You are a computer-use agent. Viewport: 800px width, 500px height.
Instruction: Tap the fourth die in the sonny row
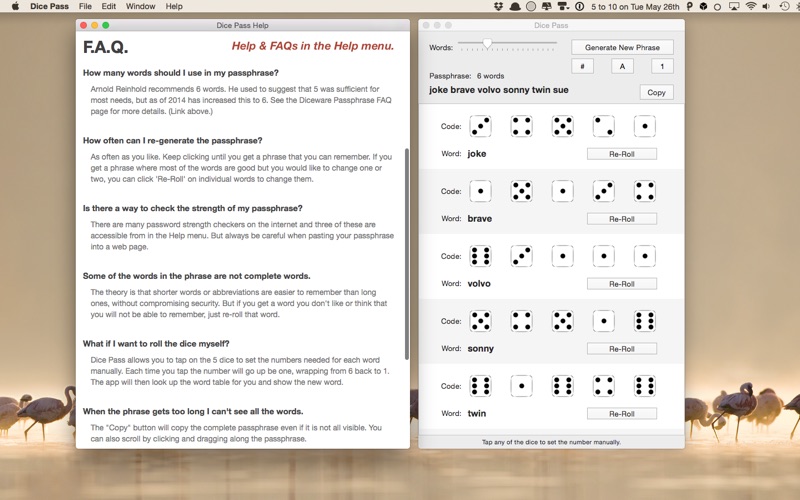[x=604, y=321]
